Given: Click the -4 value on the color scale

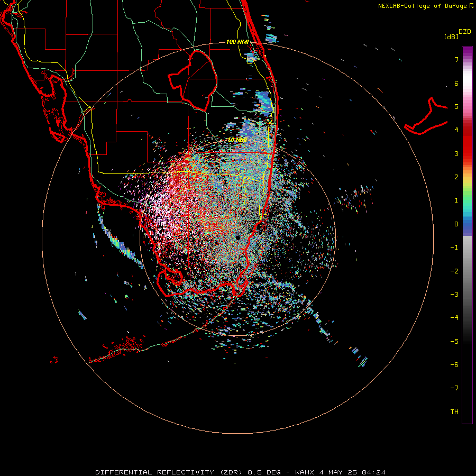Looking at the screenshot, I should coord(454,318).
